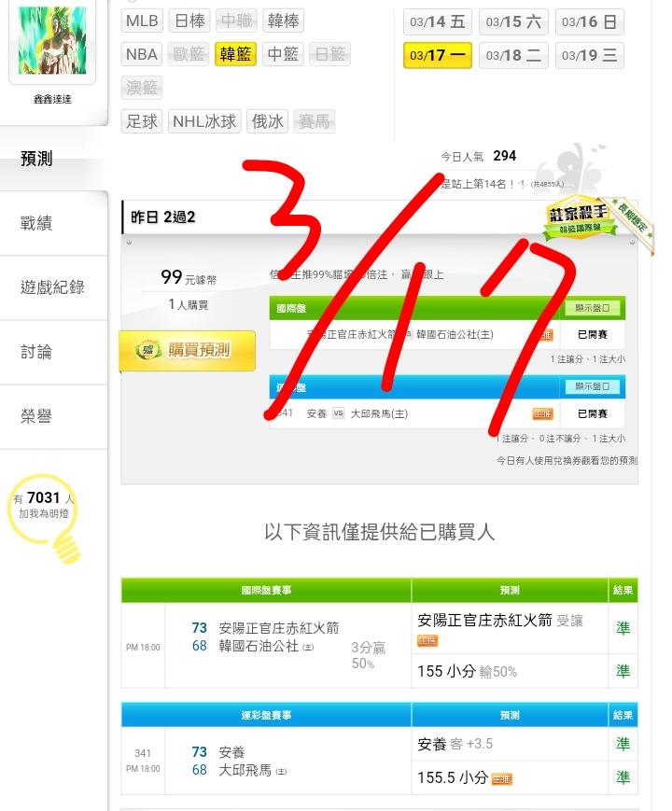Click the coin icon on 購買預測 button

148,350
